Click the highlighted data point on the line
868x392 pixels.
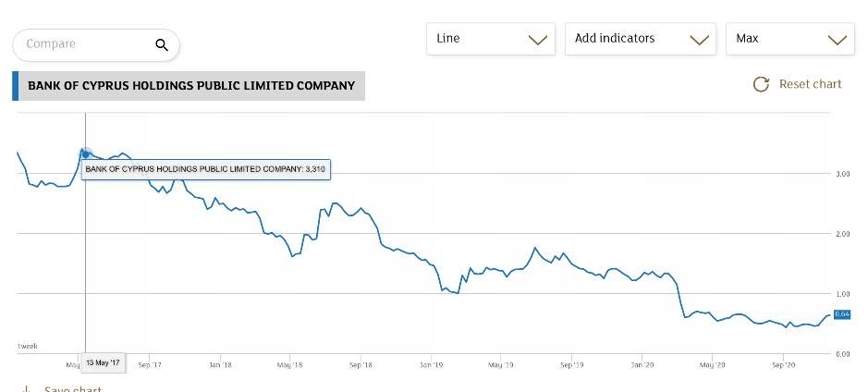click(x=86, y=153)
